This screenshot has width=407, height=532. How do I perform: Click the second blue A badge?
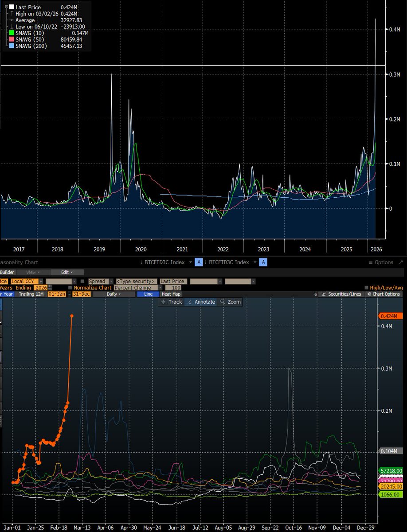(263, 262)
